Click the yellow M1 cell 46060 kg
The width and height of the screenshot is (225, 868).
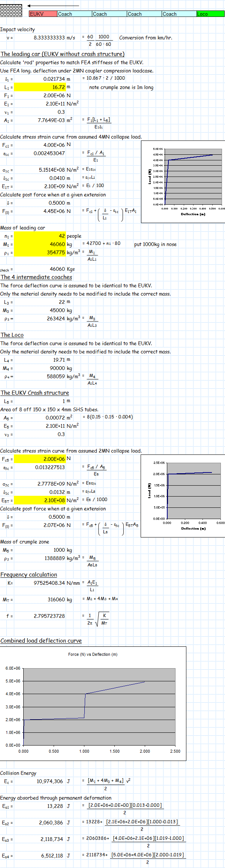coord(40,244)
